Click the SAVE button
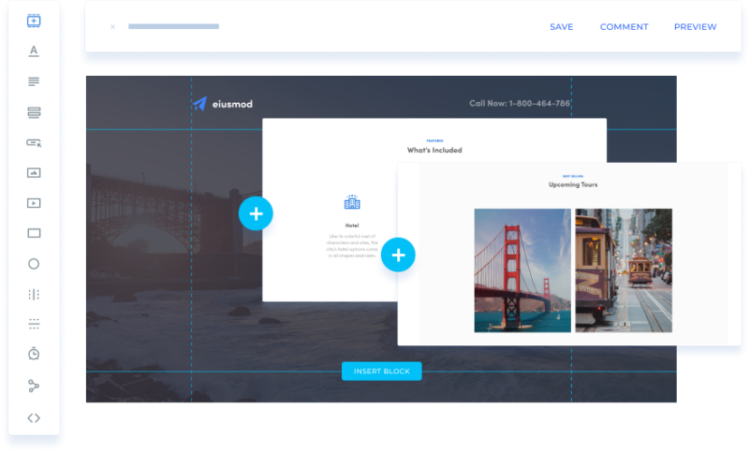The image size is (750, 452). 561,27
